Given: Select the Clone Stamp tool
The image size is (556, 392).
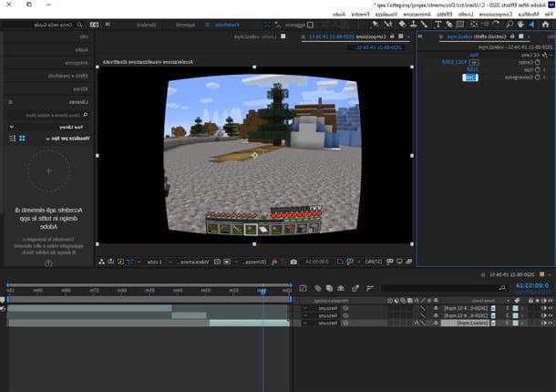Looking at the screenshot, I should (x=414, y=25).
